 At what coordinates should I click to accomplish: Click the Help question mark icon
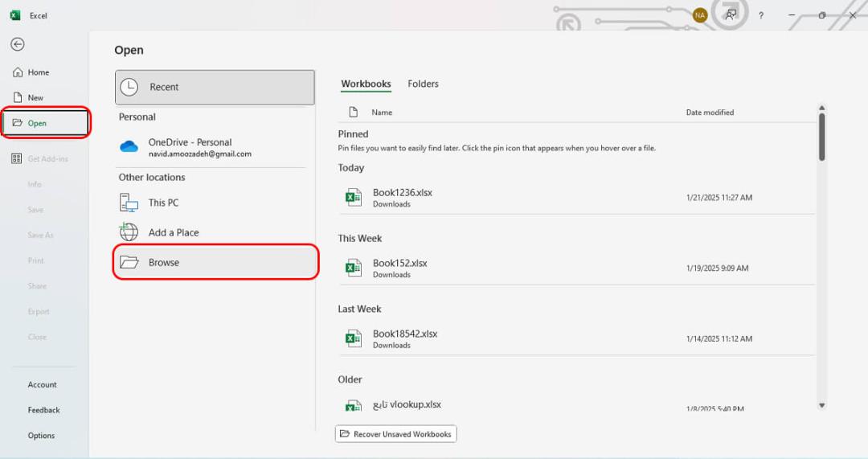tap(761, 15)
